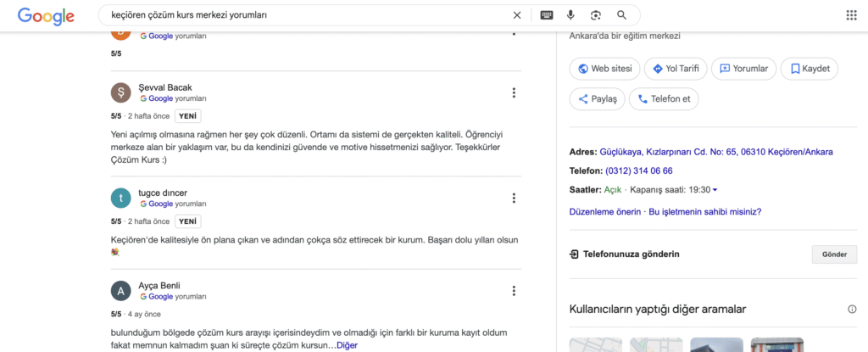This screenshot has height=352, width=868.
Task: Click Şevval Bacak's profile avatar
Action: pos(120,92)
